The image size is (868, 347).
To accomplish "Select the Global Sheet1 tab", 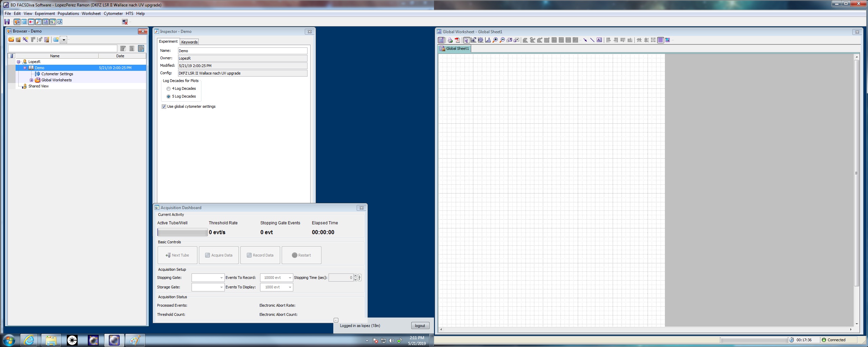I will pyautogui.click(x=455, y=48).
